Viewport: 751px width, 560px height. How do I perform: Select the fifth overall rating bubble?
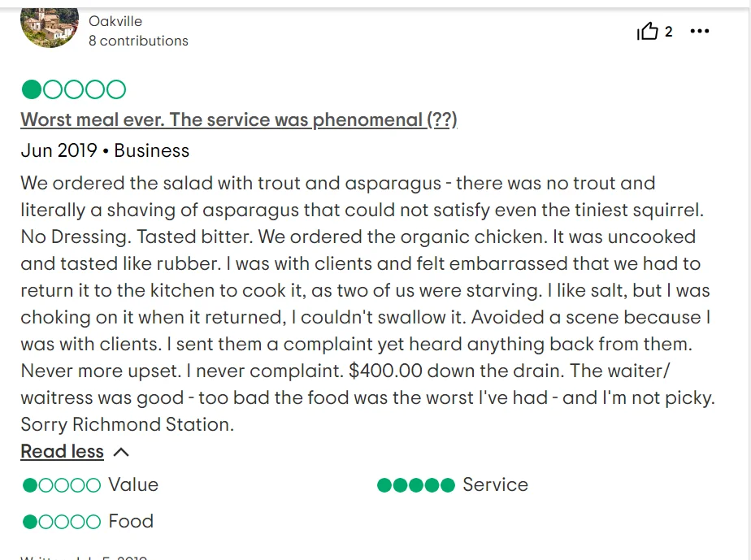114,89
